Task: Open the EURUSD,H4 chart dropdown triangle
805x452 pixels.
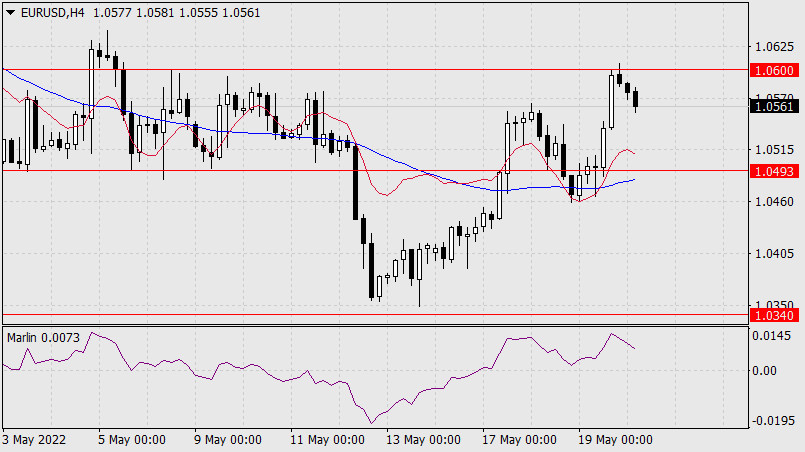Action: pyautogui.click(x=10, y=13)
